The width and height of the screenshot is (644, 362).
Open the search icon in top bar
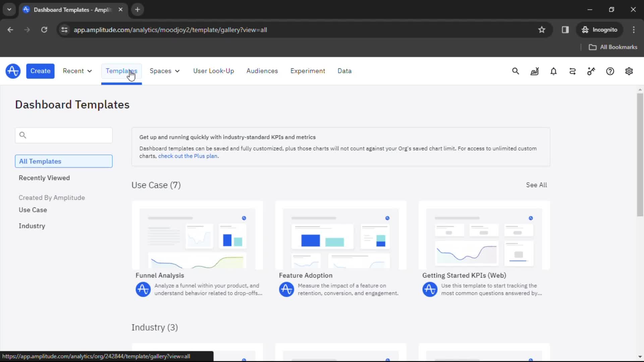click(x=516, y=71)
